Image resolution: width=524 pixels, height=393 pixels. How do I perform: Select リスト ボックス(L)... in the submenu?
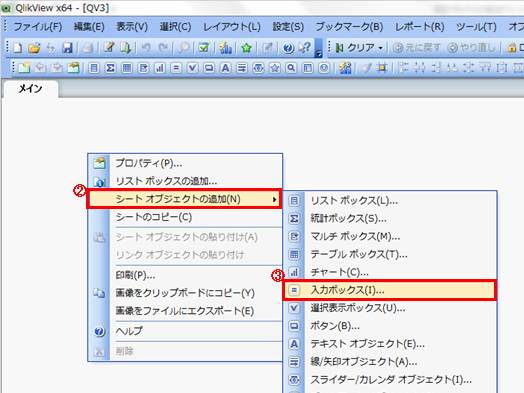point(390,201)
